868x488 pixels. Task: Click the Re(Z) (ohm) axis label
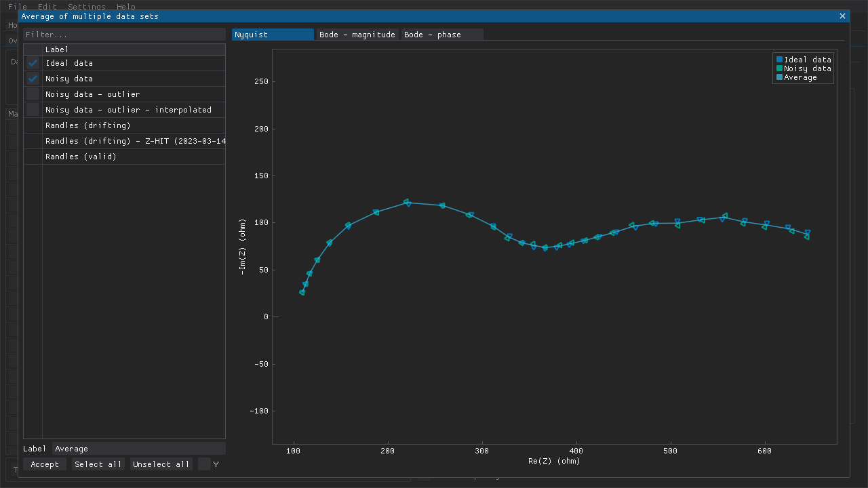coord(554,461)
